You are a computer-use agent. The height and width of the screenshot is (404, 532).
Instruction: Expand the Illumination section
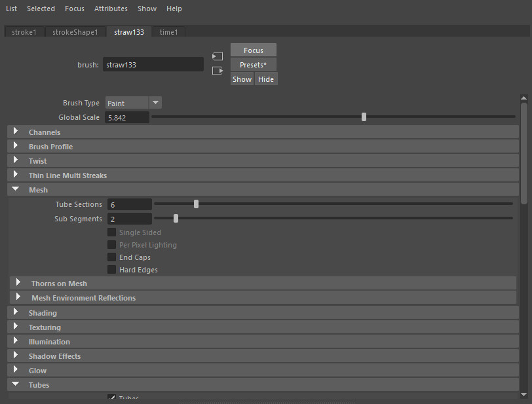click(263, 342)
